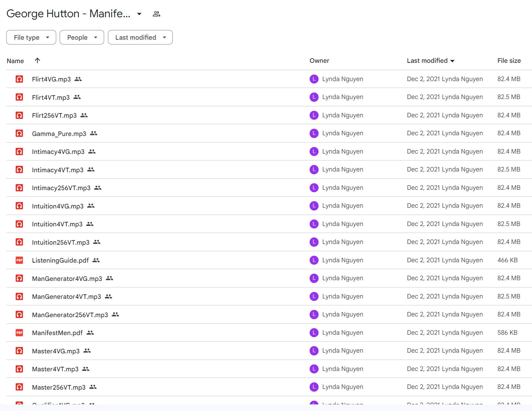Click the audio icon beside Flirt4VT.mp3
Image resolution: width=532 pixels, height=411 pixels.
(19, 97)
